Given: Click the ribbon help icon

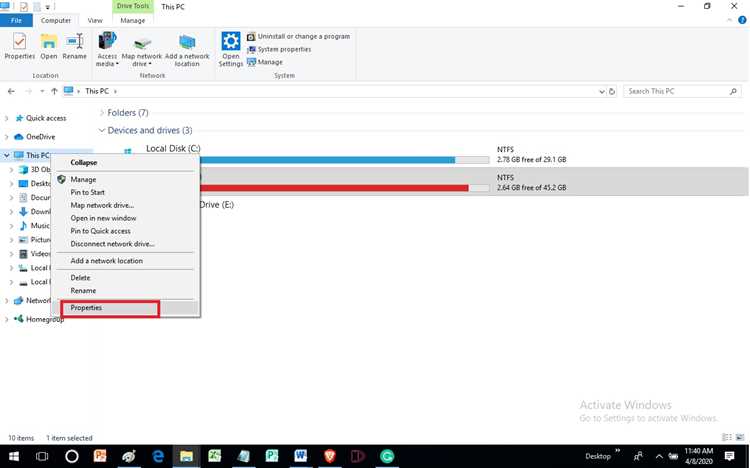Looking at the screenshot, I should pyautogui.click(x=742, y=20).
